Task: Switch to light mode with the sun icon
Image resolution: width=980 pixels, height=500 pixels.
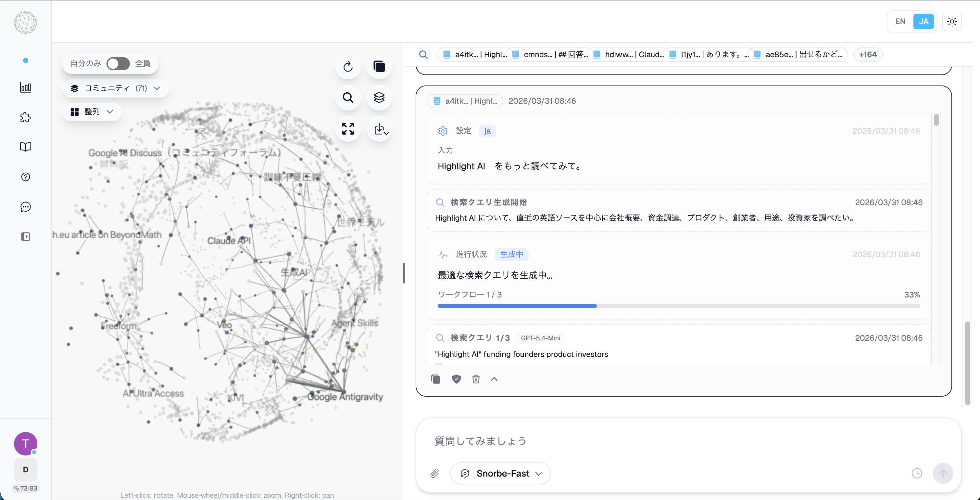Action: 952,21
